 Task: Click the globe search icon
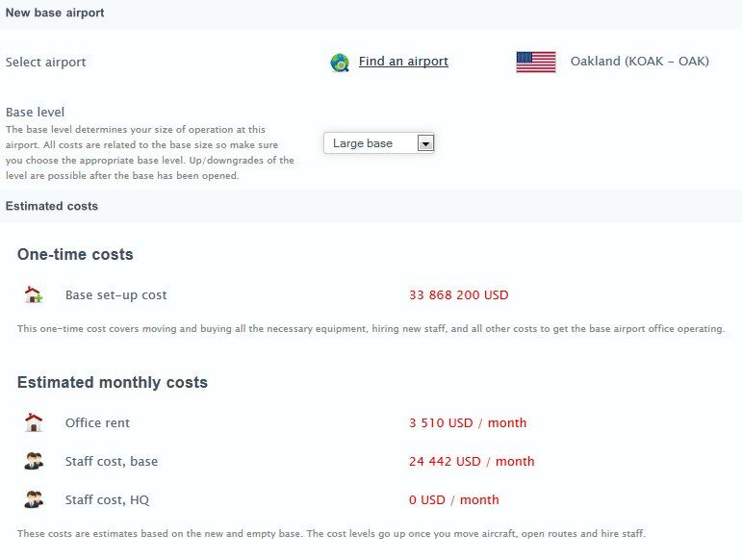pyautogui.click(x=339, y=63)
